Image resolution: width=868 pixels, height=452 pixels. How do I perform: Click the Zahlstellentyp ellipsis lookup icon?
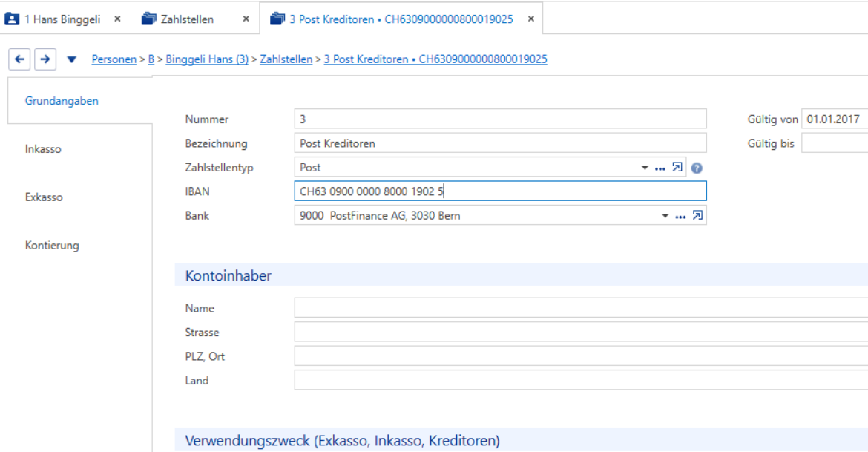point(660,168)
